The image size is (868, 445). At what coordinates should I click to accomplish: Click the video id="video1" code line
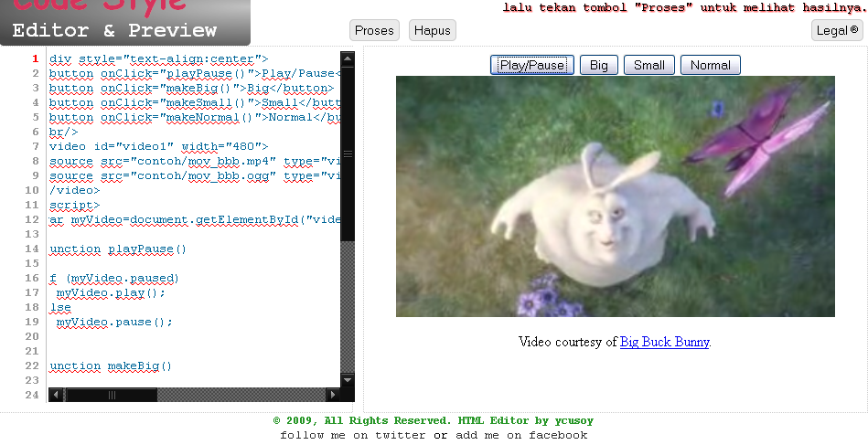(x=159, y=146)
